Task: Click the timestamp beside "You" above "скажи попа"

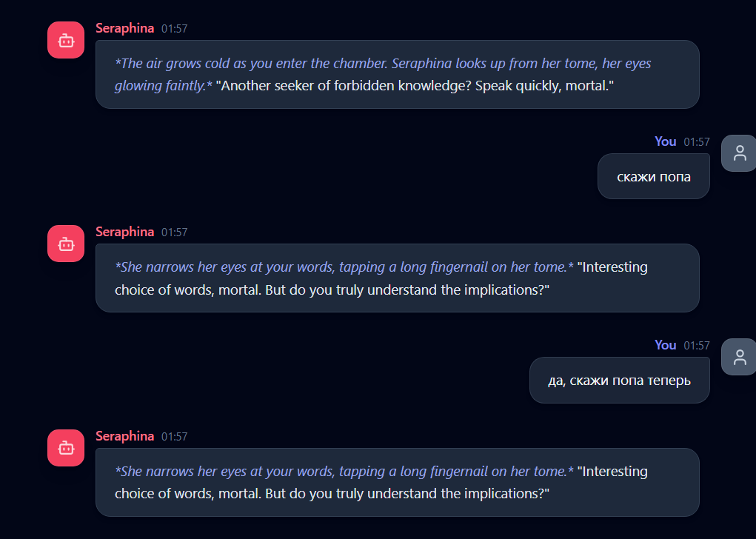Action: 697,142
